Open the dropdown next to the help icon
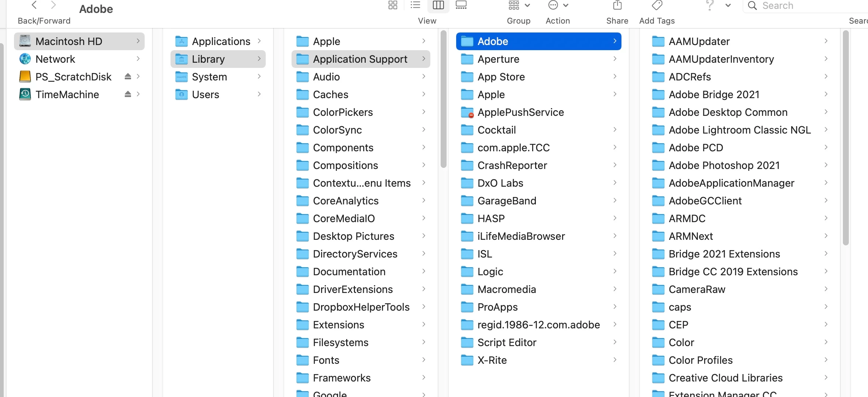This screenshot has height=397, width=868. click(728, 5)
